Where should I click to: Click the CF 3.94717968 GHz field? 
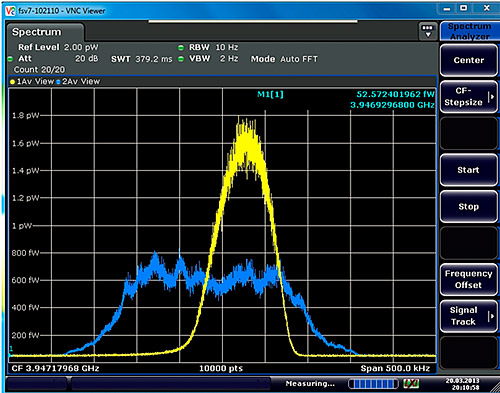click(x=55, y=368)
